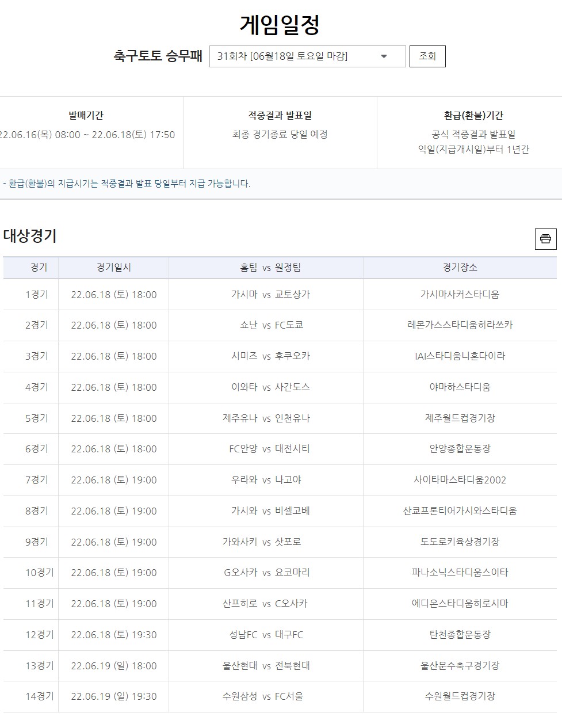Click venue 사이타마스타디움2002

point(460,480)
